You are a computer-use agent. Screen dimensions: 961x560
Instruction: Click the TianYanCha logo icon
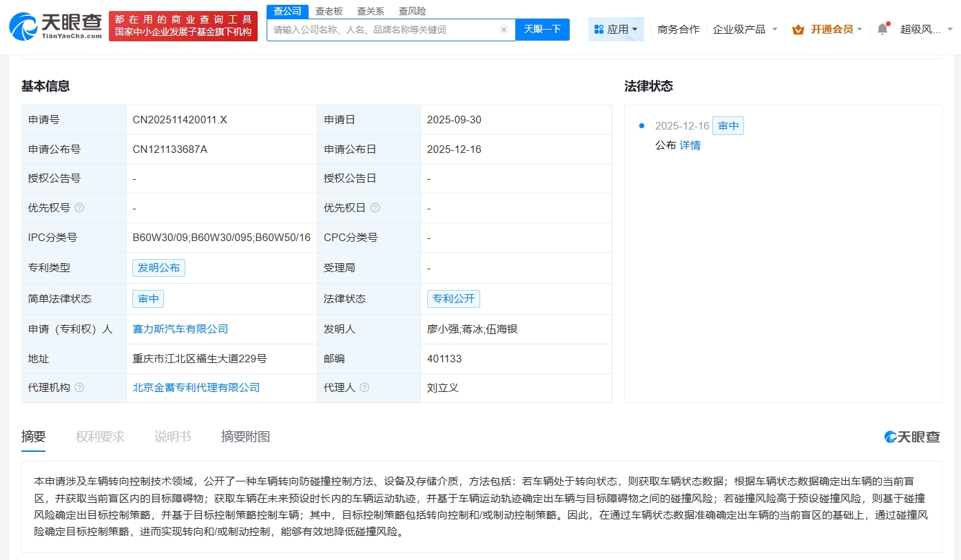coord(25,26)
